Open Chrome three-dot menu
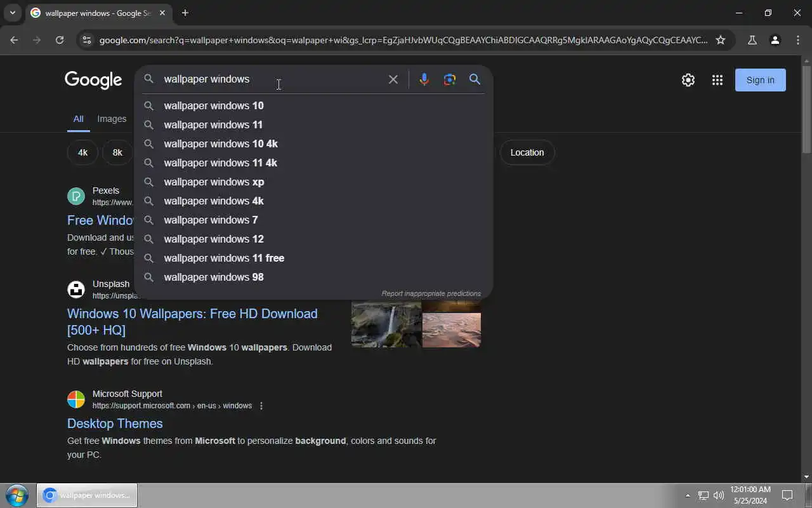 (x=798, y=40)
